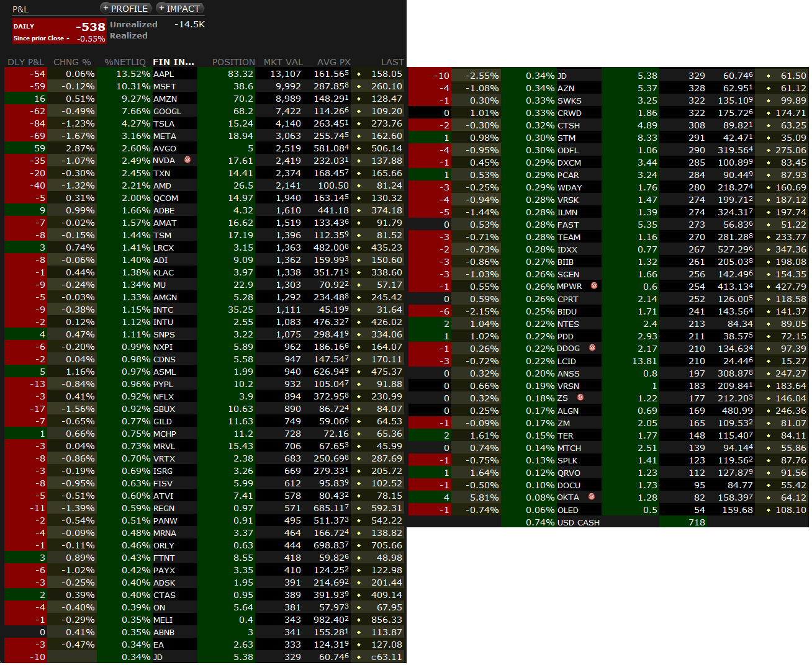
Task: Select the MSFT ticker
Action: click(165, 86)
